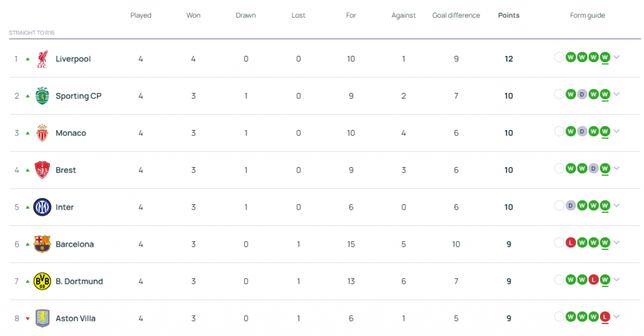Click Barcelona's red L form result

(x=570, y=243)
